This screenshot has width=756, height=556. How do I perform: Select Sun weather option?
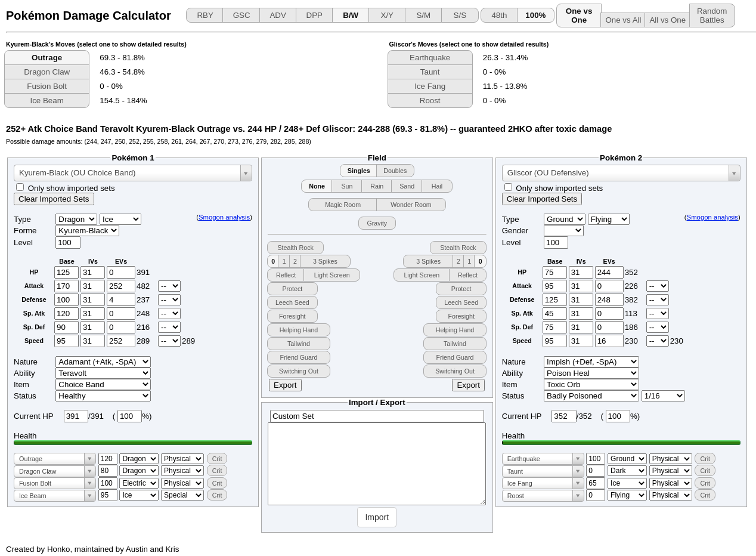click(x=346, y=186)
